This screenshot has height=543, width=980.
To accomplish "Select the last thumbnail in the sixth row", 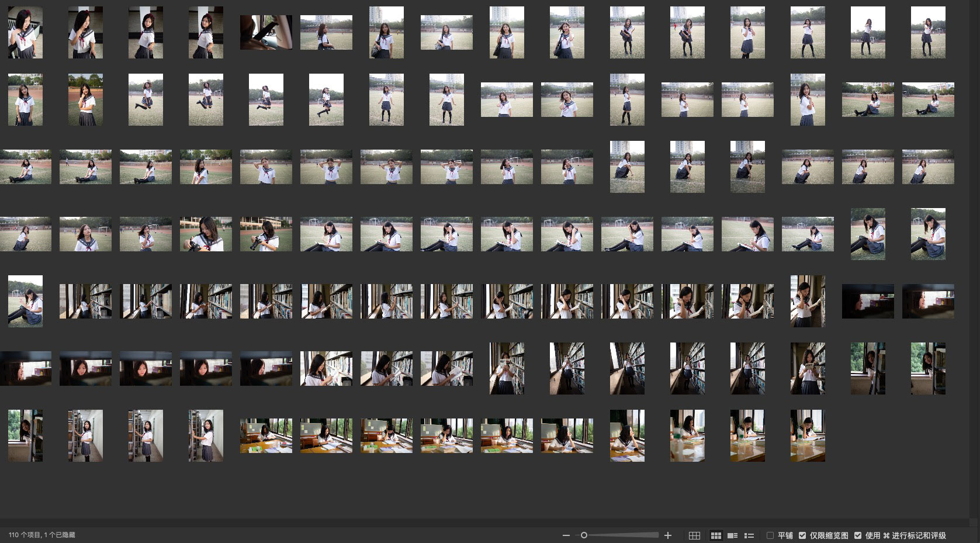I will tap(928, 368).
